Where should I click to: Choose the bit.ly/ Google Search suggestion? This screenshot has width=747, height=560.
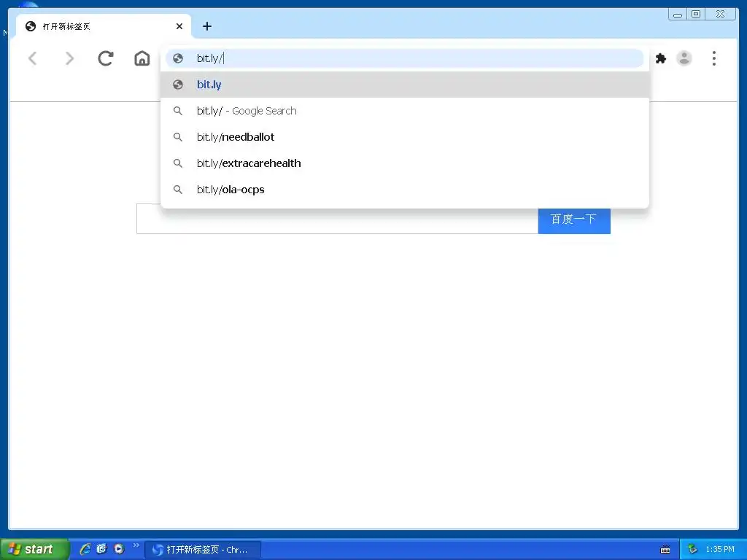(x=404, y=111)
